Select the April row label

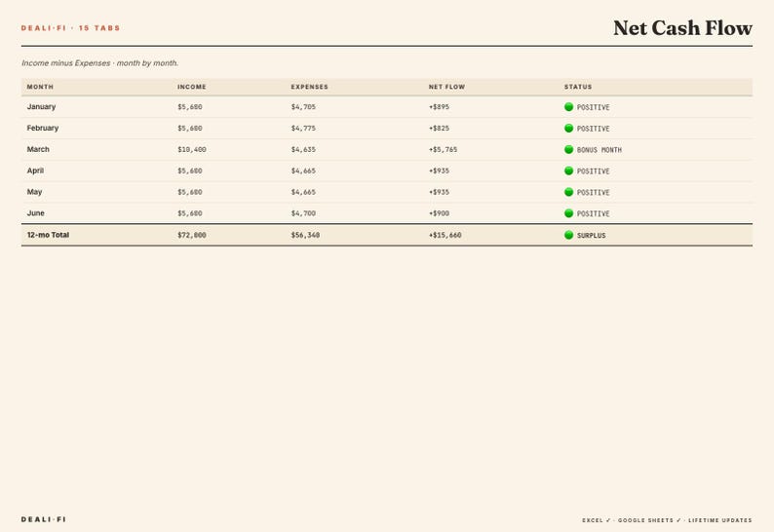(35, 171)
